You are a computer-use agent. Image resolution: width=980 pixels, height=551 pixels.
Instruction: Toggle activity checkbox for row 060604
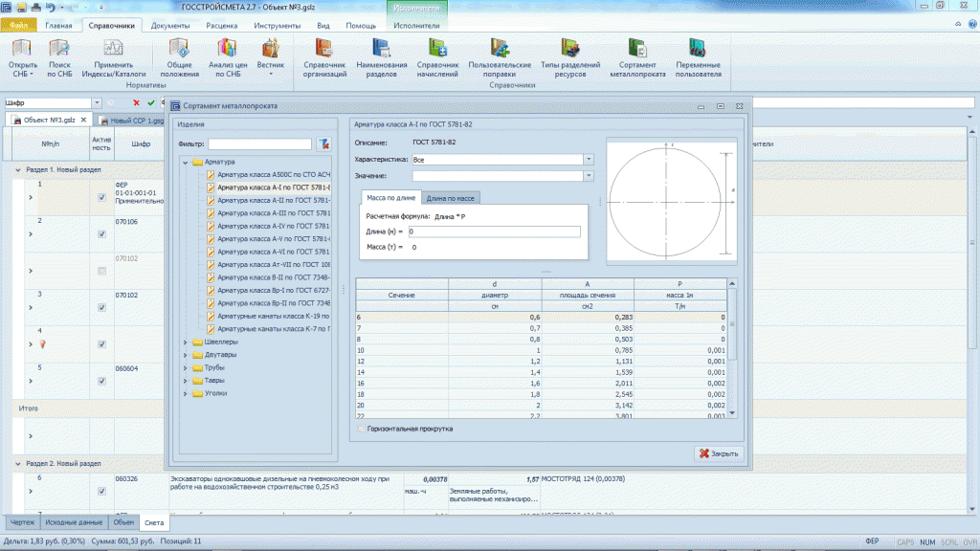point(101,380)
